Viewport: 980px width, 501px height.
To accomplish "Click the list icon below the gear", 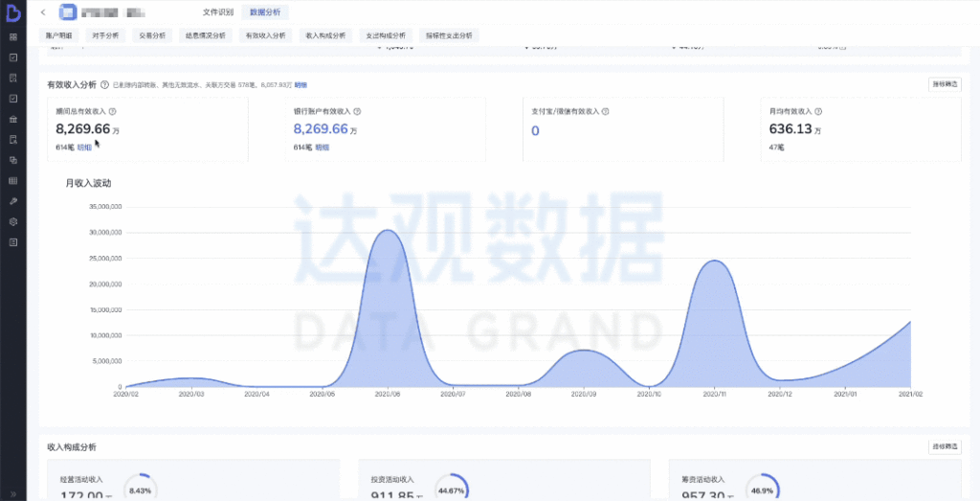I will point(13,242).
